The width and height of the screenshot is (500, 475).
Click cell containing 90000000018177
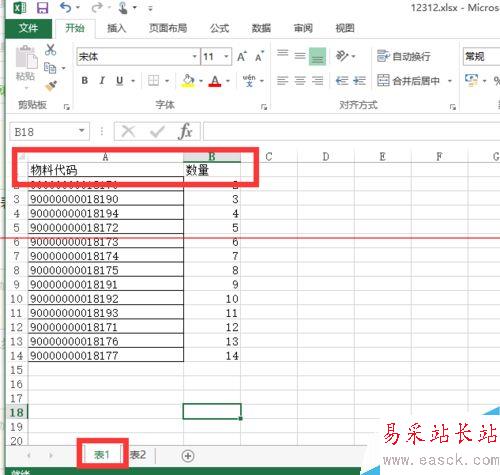(106, 356)
